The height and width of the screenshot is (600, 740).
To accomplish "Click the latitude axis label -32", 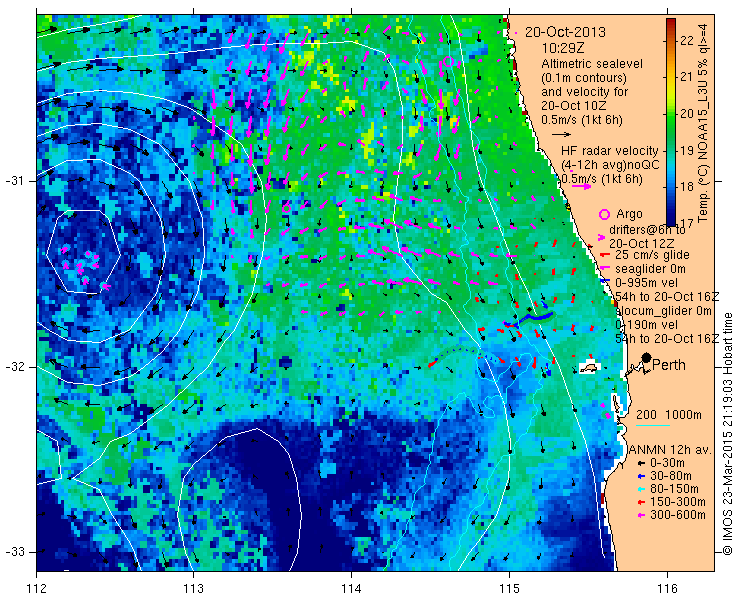I will click(x=14, y=367).
